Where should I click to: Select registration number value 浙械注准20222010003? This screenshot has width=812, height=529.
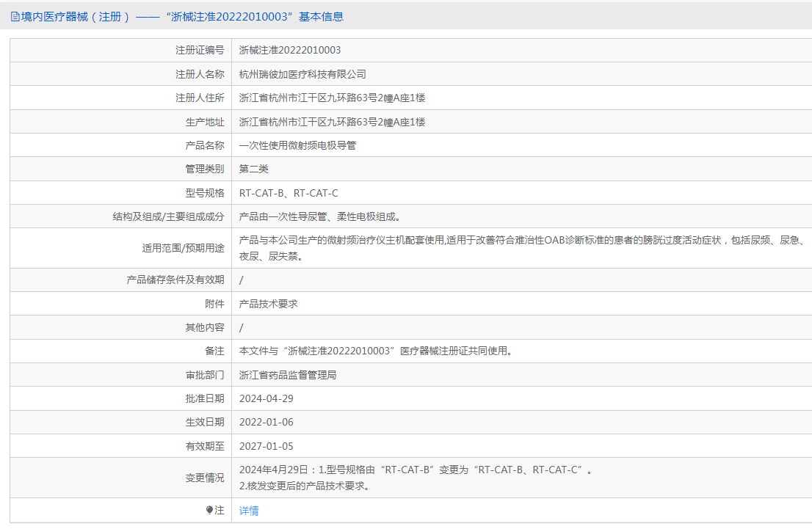(290, 50)
